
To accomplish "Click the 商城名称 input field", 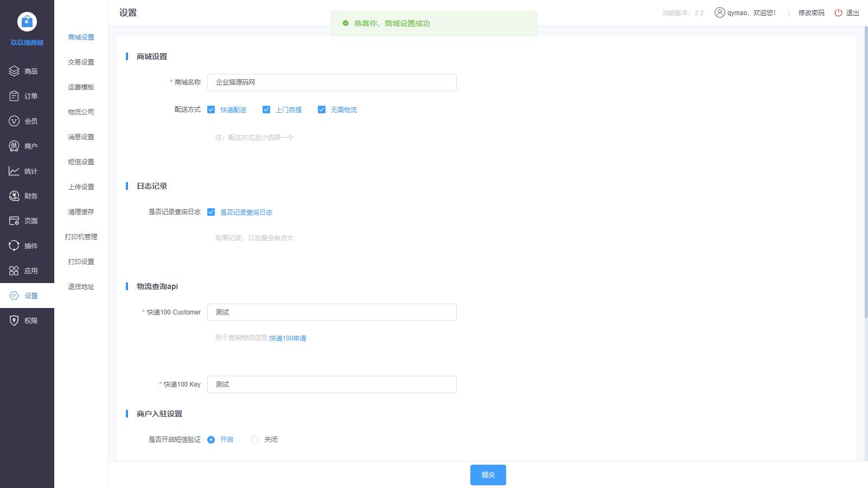I will coord(332,82).
